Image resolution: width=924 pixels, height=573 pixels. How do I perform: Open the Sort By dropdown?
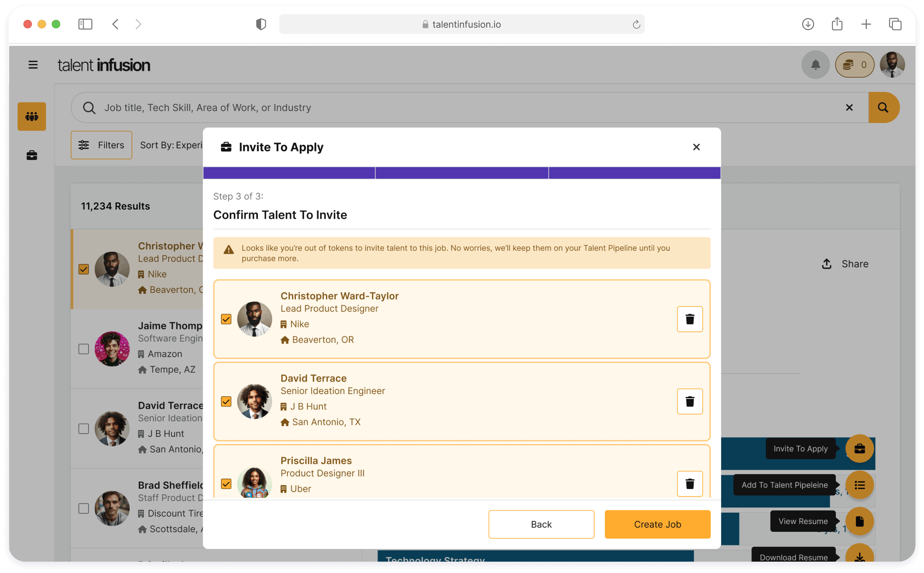click(171, 145)
